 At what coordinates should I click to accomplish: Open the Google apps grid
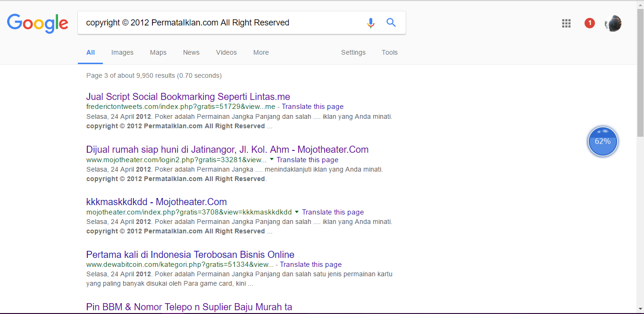[567, 23]
